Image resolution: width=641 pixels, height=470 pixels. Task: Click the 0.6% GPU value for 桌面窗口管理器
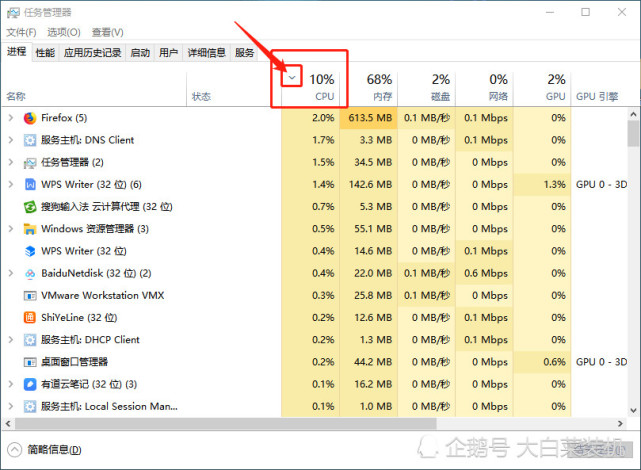tap(554, 362)
